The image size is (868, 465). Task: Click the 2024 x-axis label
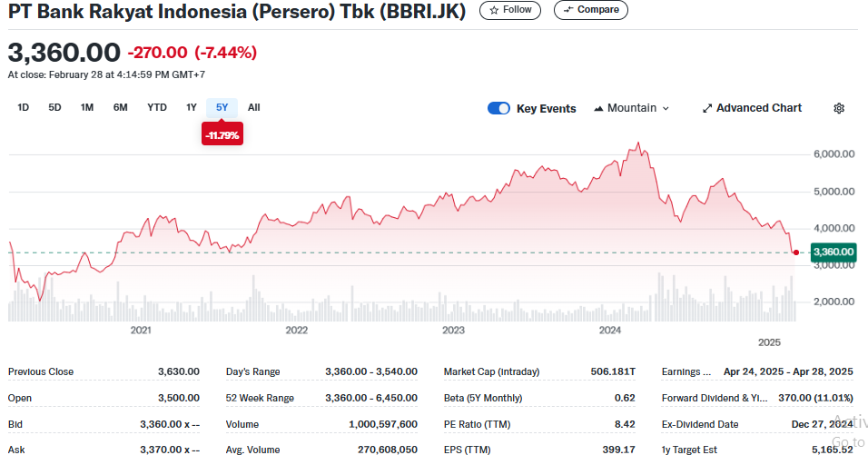pyautogui.click(x=610, y=331)
